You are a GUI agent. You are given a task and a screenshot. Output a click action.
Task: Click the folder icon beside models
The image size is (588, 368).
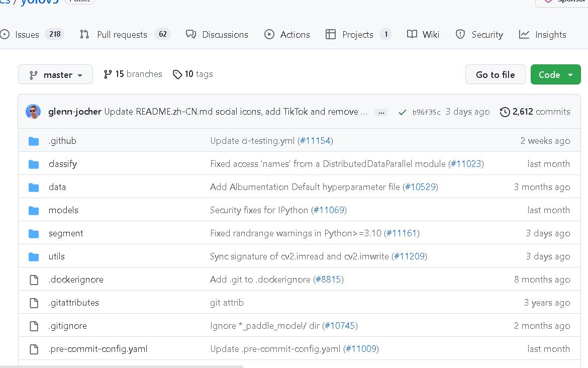[34, 211]
